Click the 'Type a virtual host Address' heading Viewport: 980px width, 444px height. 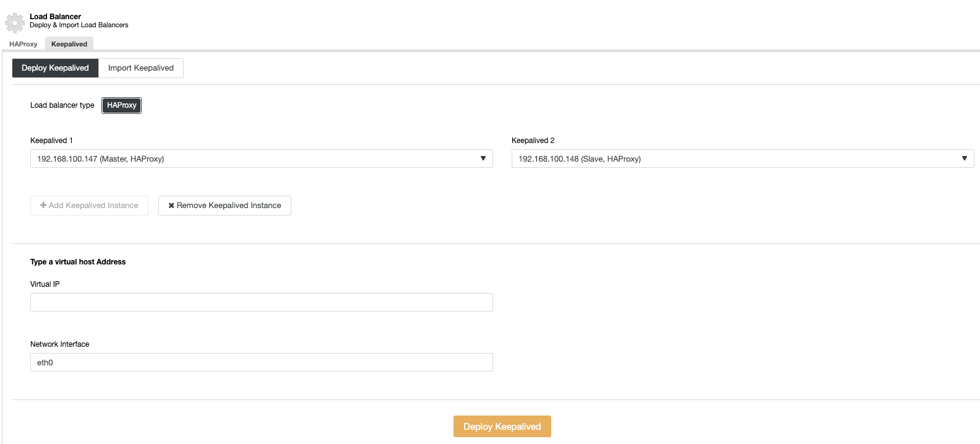pyautogui.click(x=78, y=262)
